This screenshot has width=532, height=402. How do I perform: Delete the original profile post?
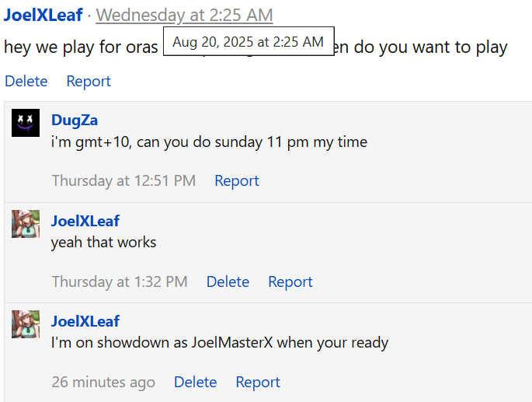pos(26,81)
